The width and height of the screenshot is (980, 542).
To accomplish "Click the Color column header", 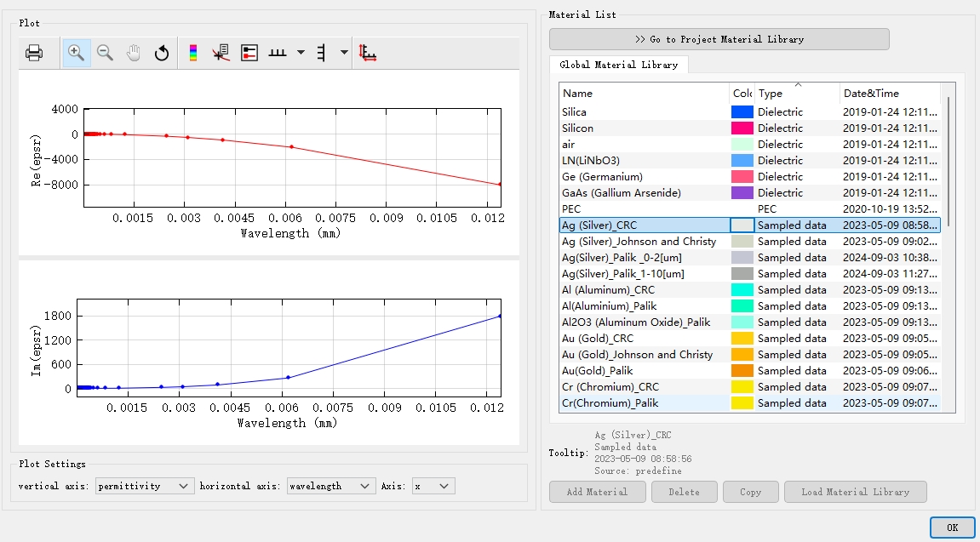I will [742, 93].
